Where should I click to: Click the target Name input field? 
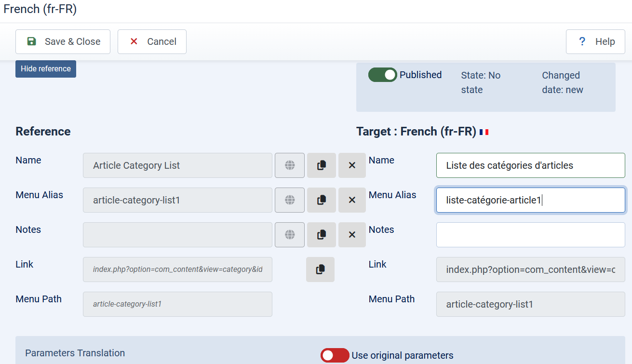pyautogui.click(x=530, y=165)
